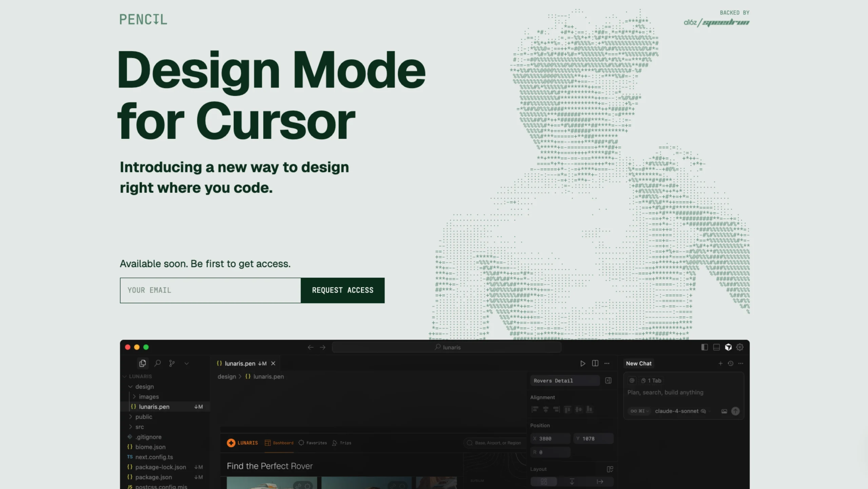
Task: Click the YOUR EMAIL input field
Action: [x=210, y=290]
